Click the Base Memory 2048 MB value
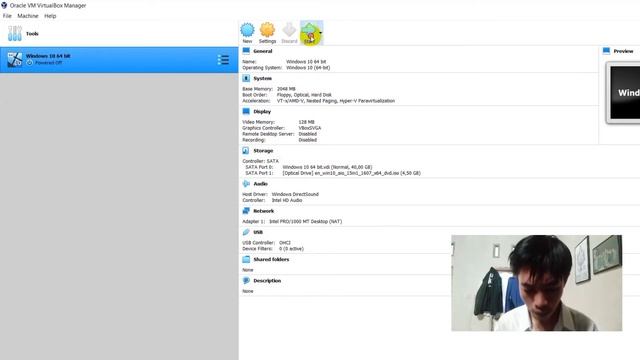This screenshot has height=360, width=640. [286, 89]
